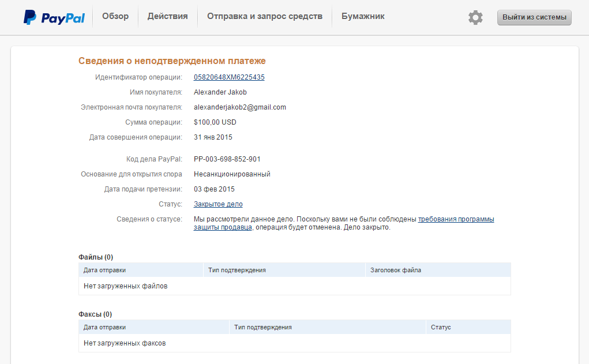Select claim date 03 фев 2015

214,189
